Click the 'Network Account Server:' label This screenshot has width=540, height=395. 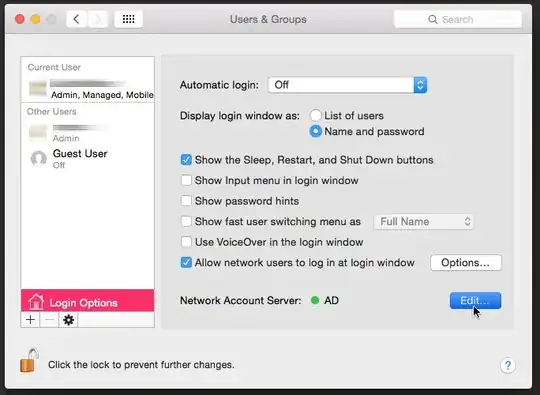(240, 301)
